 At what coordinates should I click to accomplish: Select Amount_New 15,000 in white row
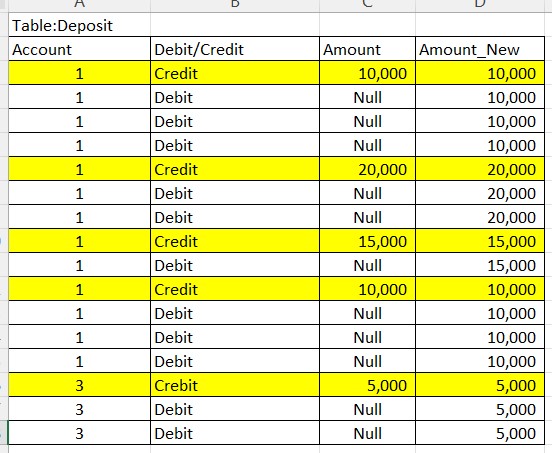[480, 265]
